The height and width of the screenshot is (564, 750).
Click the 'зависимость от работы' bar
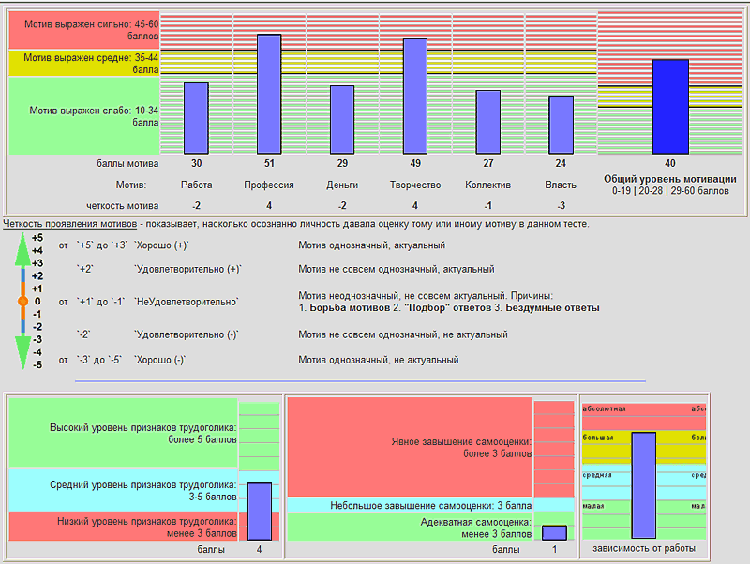pyautogui.click(x=643, y=485)
